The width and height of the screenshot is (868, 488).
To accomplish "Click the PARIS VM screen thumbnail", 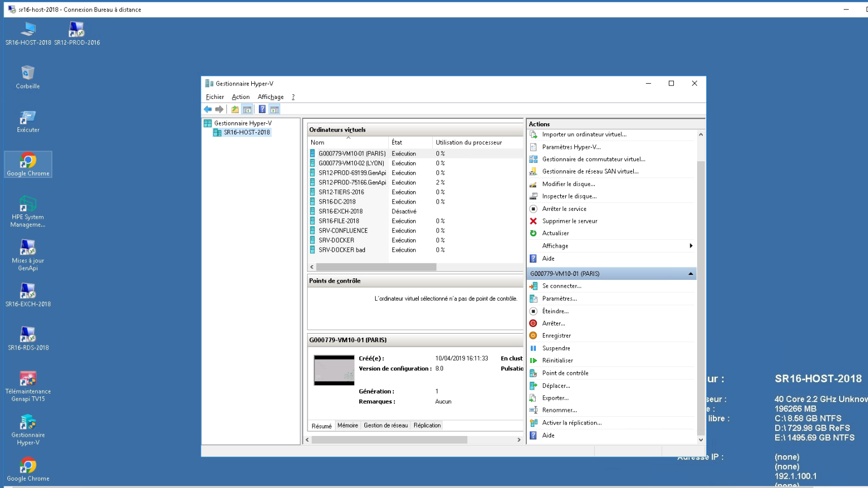I will [334, 370].
